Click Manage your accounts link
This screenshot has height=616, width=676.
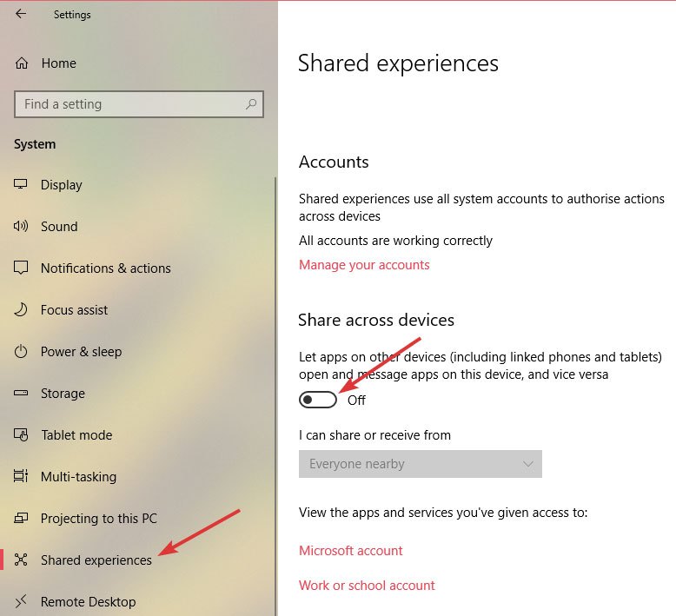click(364, 265)
